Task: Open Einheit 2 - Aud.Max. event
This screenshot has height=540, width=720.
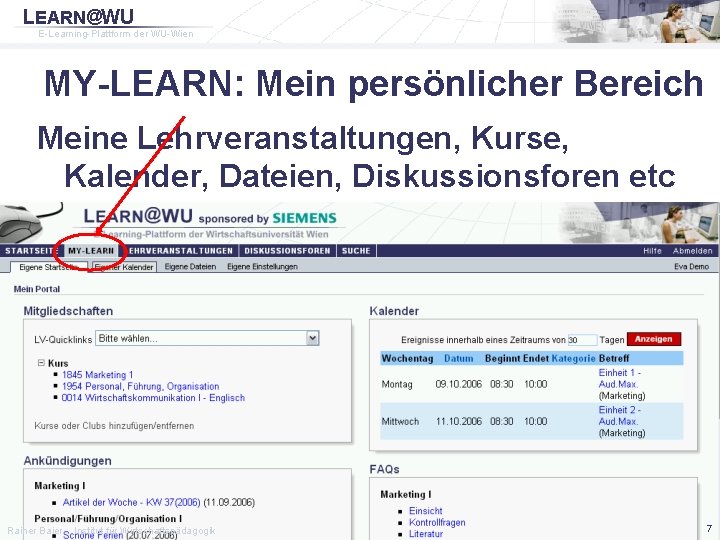Action: [619, 416]
